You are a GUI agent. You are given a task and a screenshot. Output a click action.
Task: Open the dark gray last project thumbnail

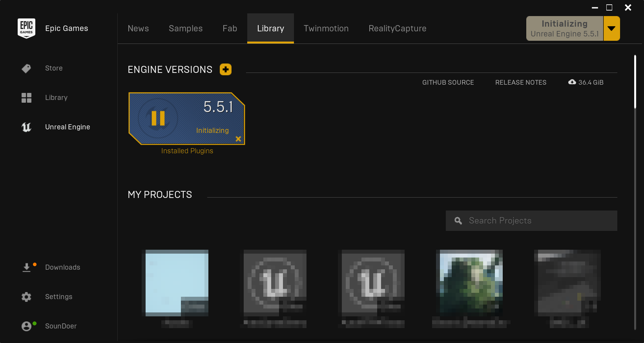[567, 283]
